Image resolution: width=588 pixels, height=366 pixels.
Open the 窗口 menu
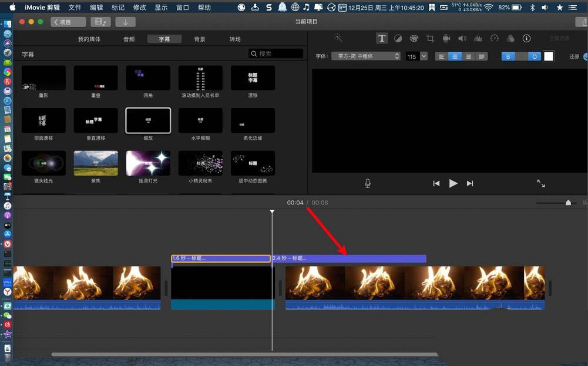point(183,7)
